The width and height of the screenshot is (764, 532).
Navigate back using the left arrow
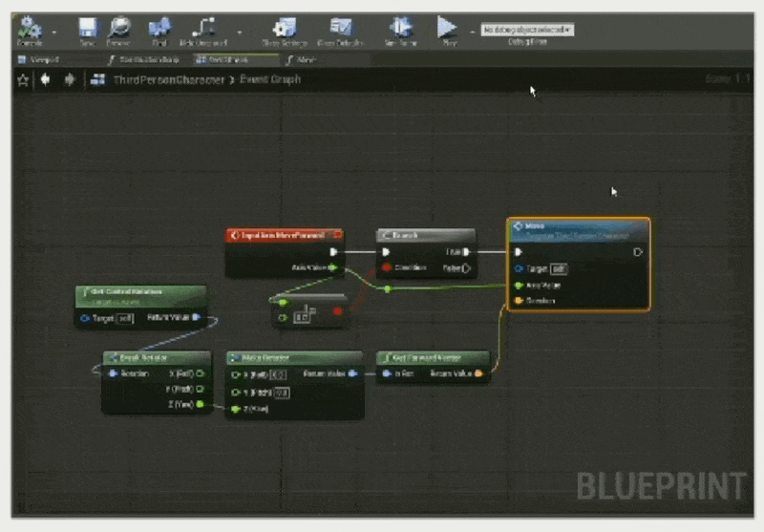point(45,80)
